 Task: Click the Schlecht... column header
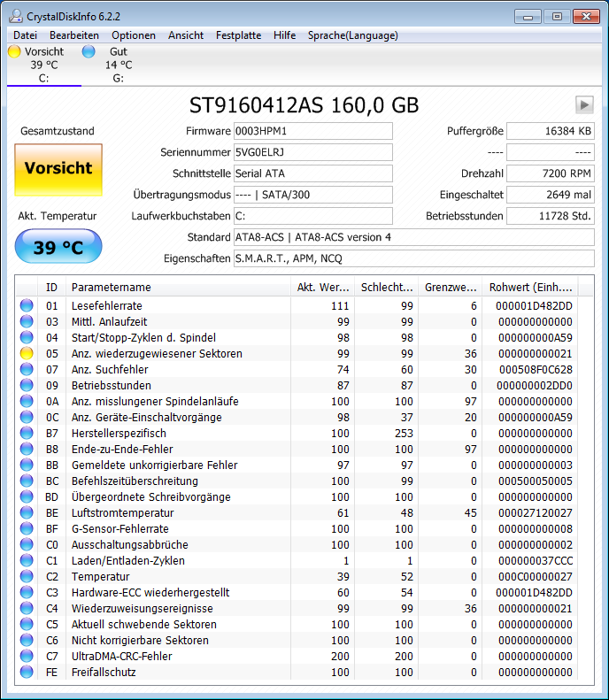coord(387,287)
